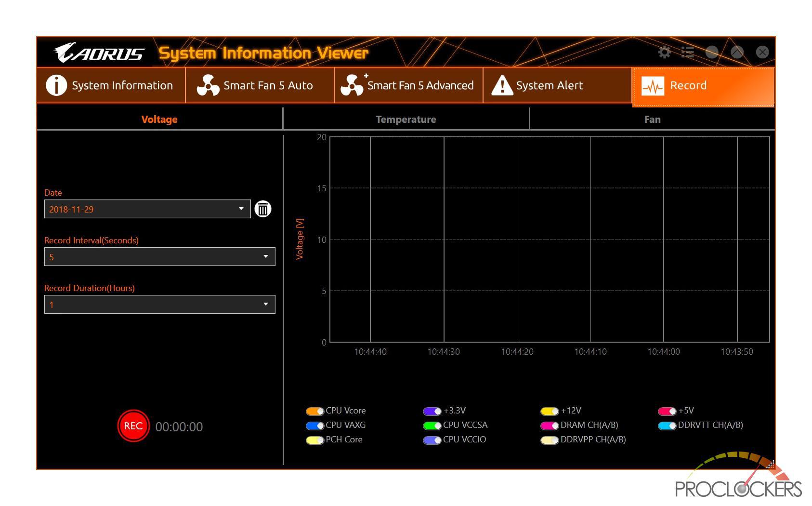Toggle the +3.3V voltage line

coord(432,411)
